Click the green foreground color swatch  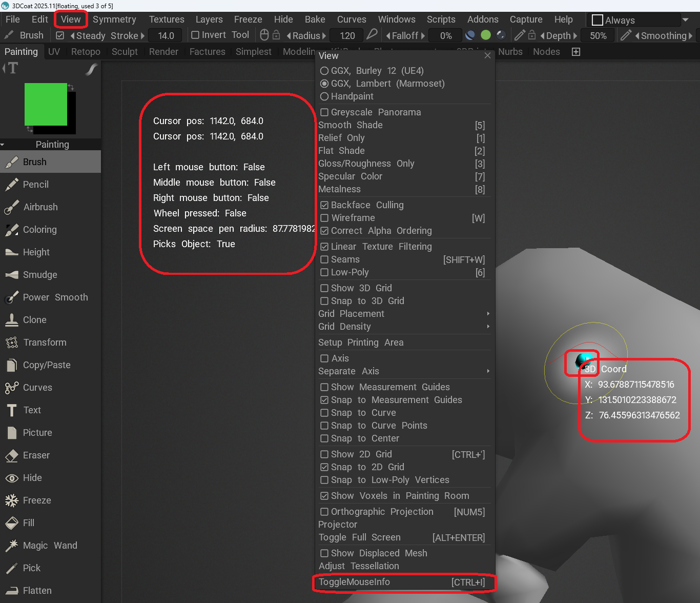pos(46,104)
